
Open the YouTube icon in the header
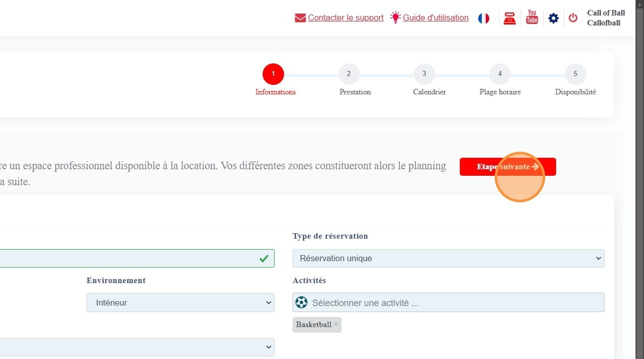pyautogui.click(x=532, y=17)
